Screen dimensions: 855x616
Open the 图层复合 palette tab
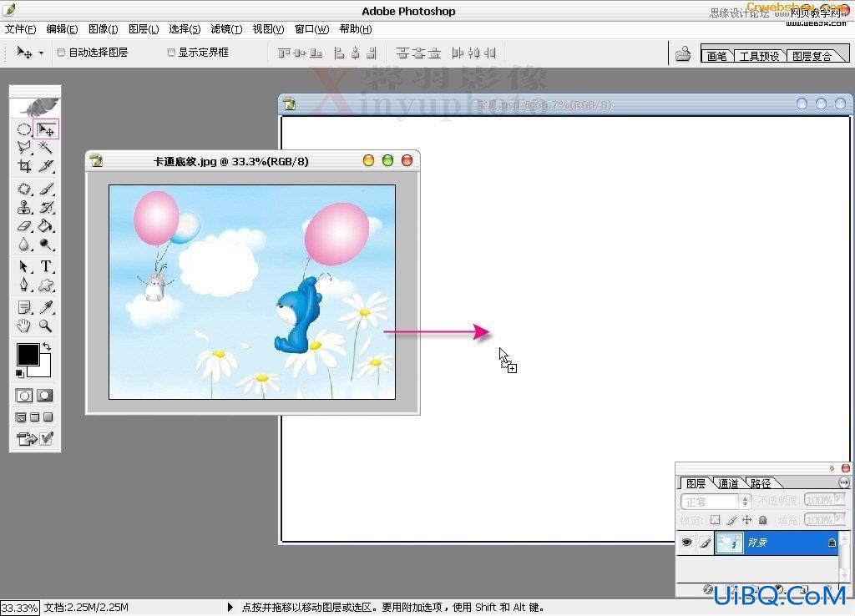click(812, 56)
